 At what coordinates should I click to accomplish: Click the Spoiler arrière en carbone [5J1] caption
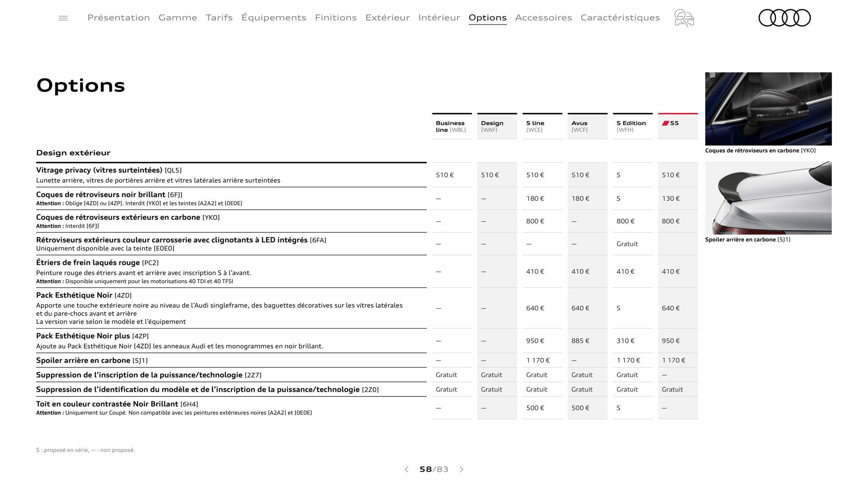pyautogui.click(x=748, y=240)
